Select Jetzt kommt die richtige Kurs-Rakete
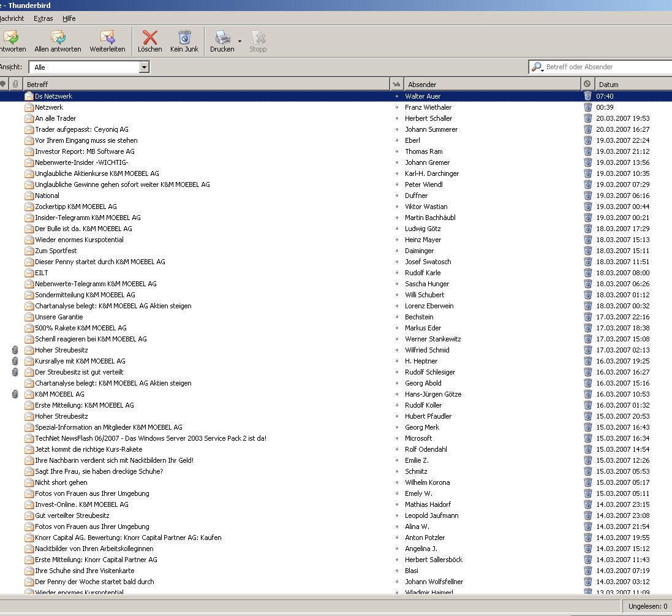 pyautogui.click(x=88, y=449)
